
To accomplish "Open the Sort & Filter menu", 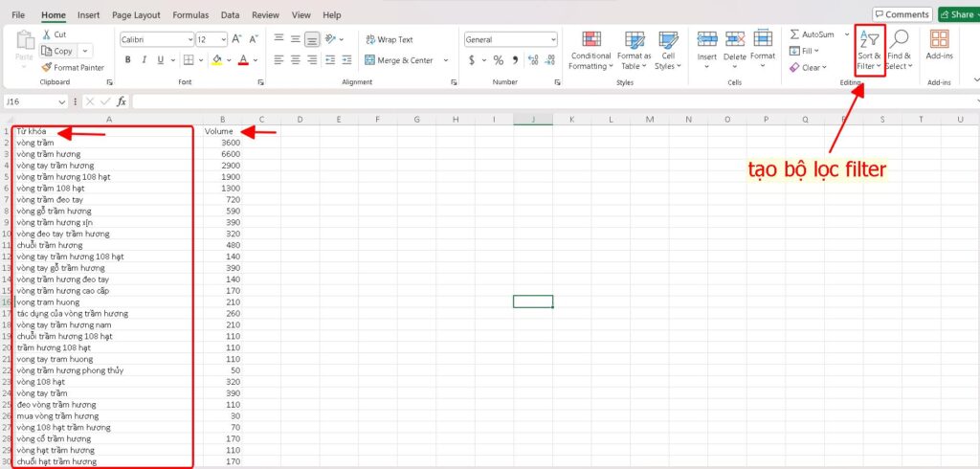I will click(x=868, y=51).
